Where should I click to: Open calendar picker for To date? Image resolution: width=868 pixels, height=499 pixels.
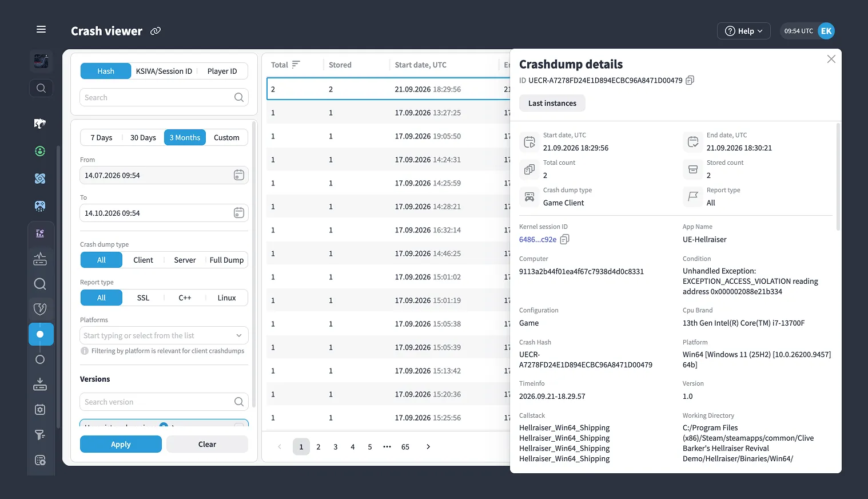click(x=239, y=213)
